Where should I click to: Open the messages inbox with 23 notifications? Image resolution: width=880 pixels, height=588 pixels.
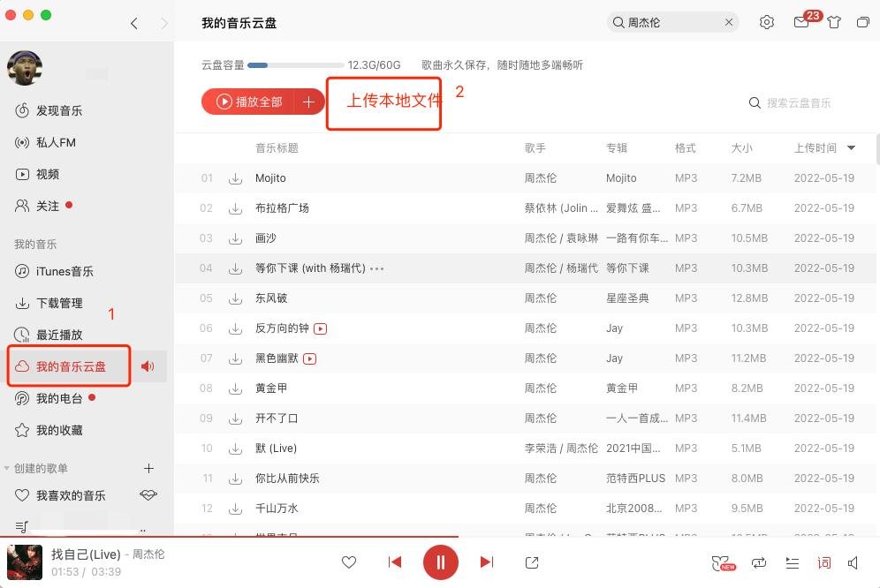(x=800, y=22)
